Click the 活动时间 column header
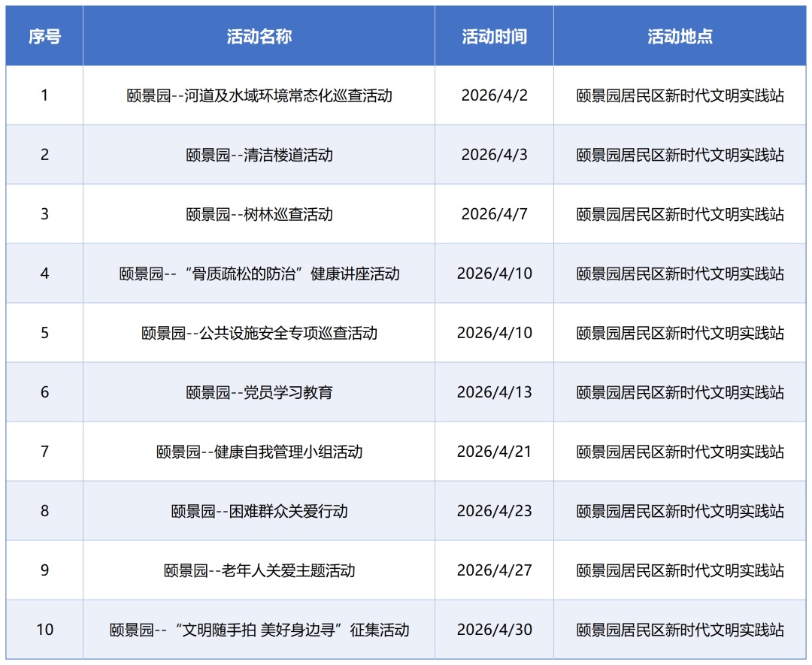The height and width of the screenshot is (665, 812). pos(494,36)
